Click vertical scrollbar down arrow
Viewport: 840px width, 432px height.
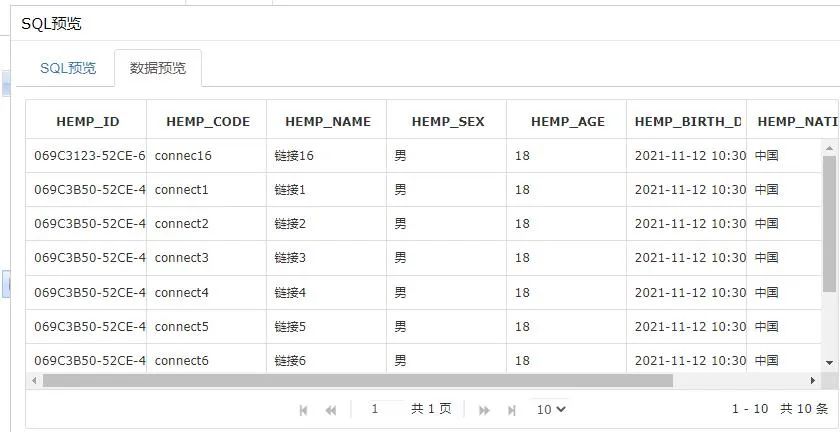click(x=830, y=362)
